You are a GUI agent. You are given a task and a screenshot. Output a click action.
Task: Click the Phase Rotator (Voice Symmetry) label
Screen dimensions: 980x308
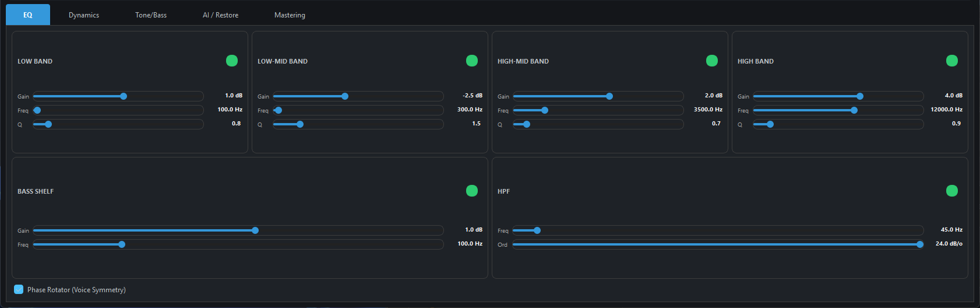coord(76,290)
